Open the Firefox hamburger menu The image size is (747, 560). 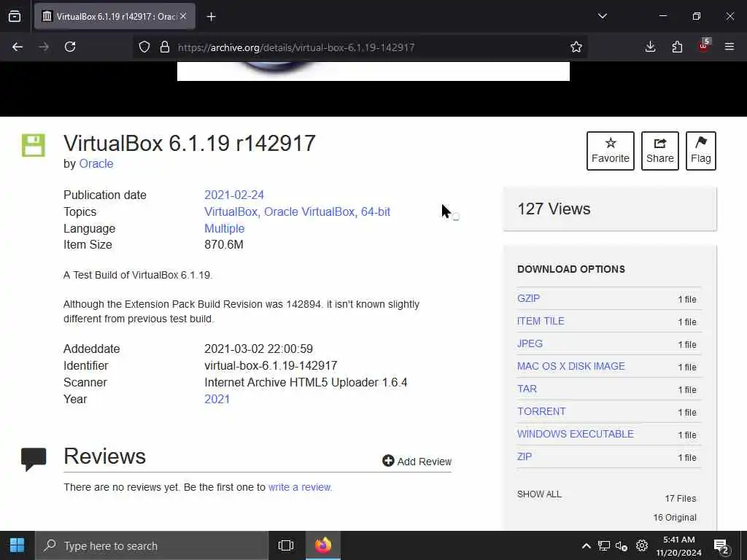pos(729,47)
